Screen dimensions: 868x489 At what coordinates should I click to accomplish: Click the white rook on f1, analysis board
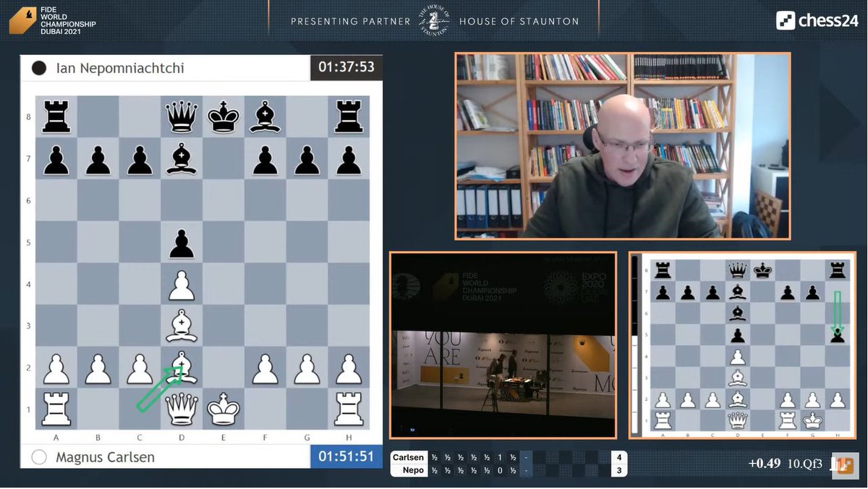pos(788,420)
